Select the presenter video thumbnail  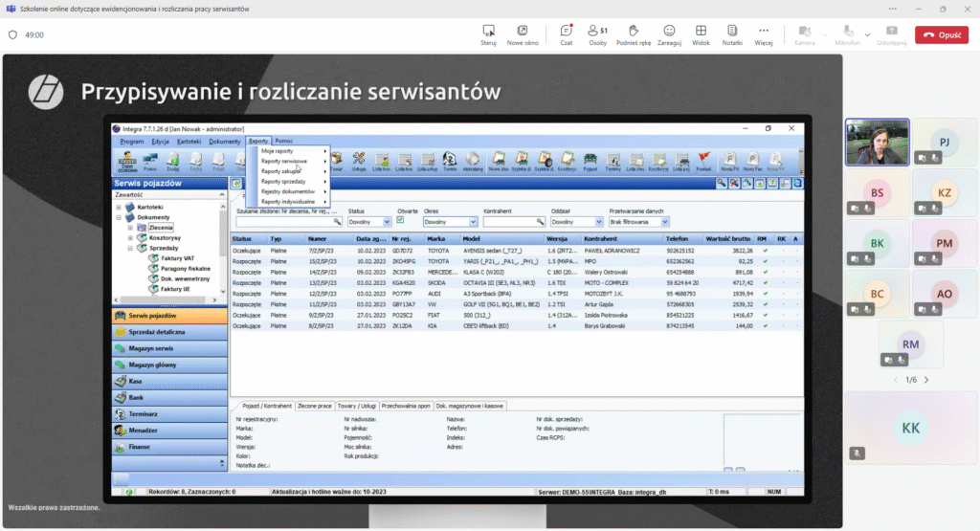click(x=877, y=143)
